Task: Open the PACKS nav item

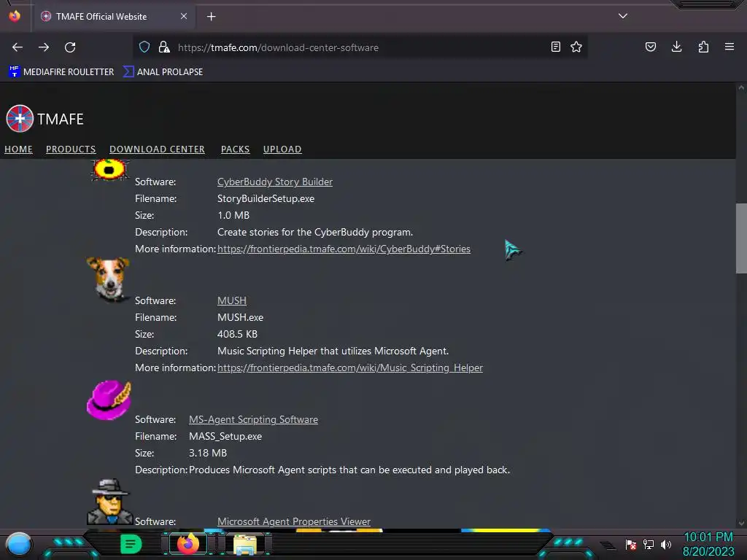Action: pyautogui.click(x=236, y=149)
